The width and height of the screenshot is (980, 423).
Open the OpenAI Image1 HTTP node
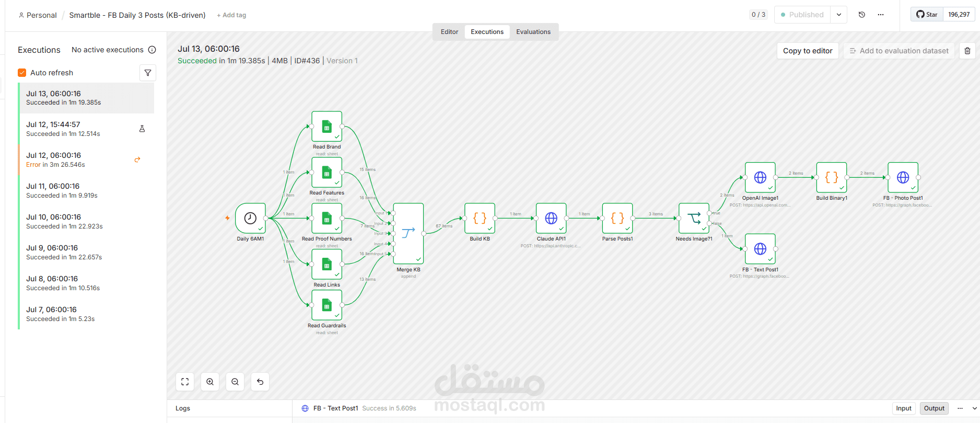click(760, 177)
